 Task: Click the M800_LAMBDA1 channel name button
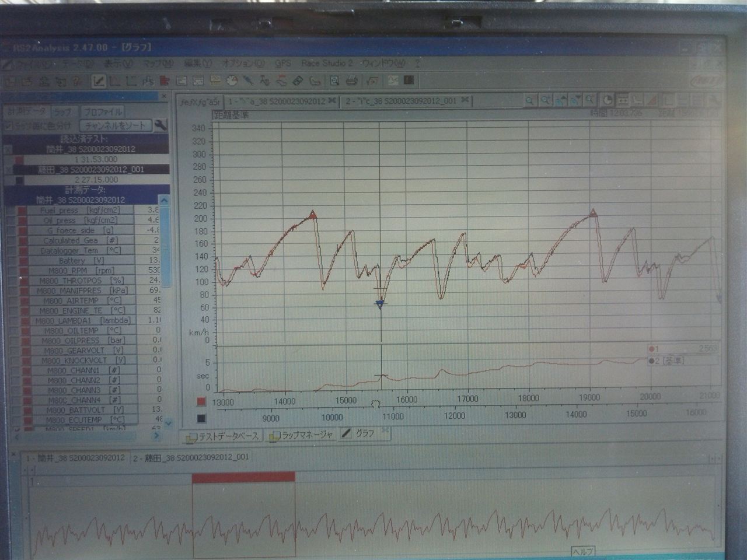[81, 320]
